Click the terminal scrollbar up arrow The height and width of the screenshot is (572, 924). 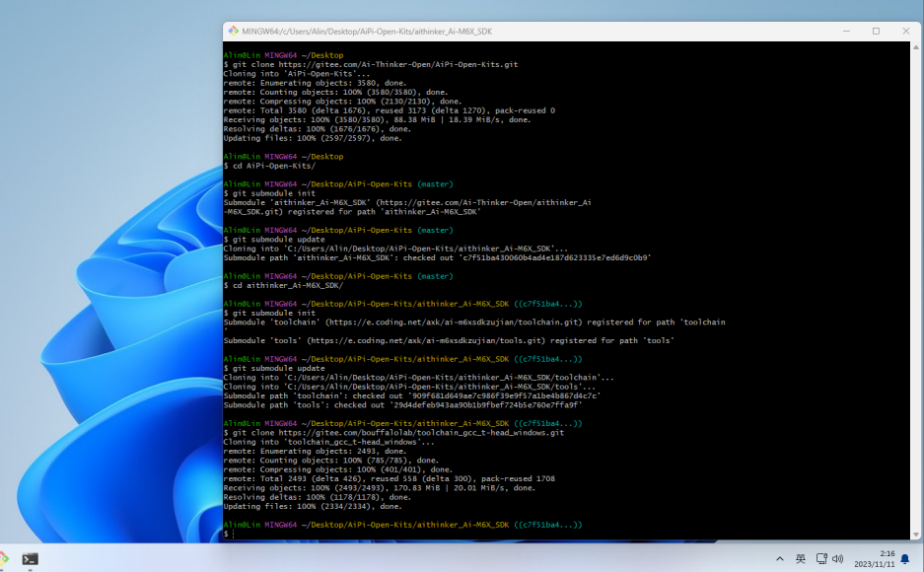(916, 47)
